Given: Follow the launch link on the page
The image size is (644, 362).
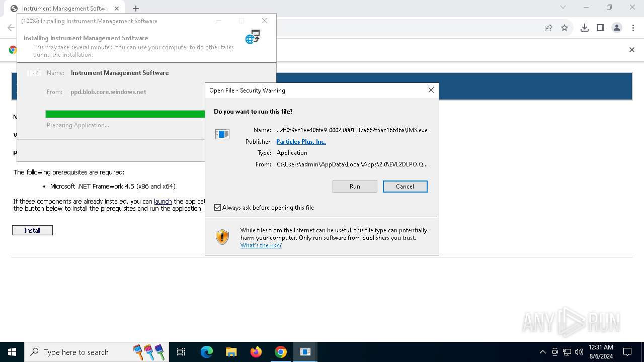Looking at the screenshot, I should coord(163,201).
